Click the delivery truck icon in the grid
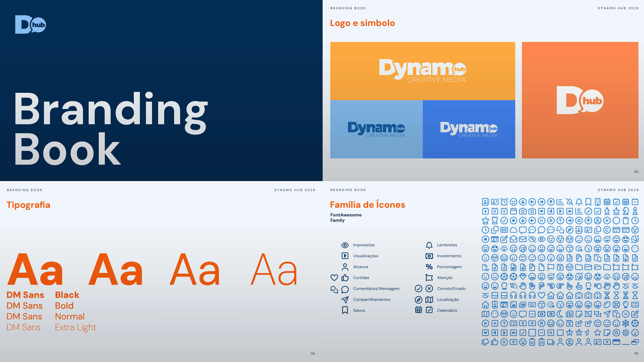The image size is (644, 362). [x=551, y=342]
